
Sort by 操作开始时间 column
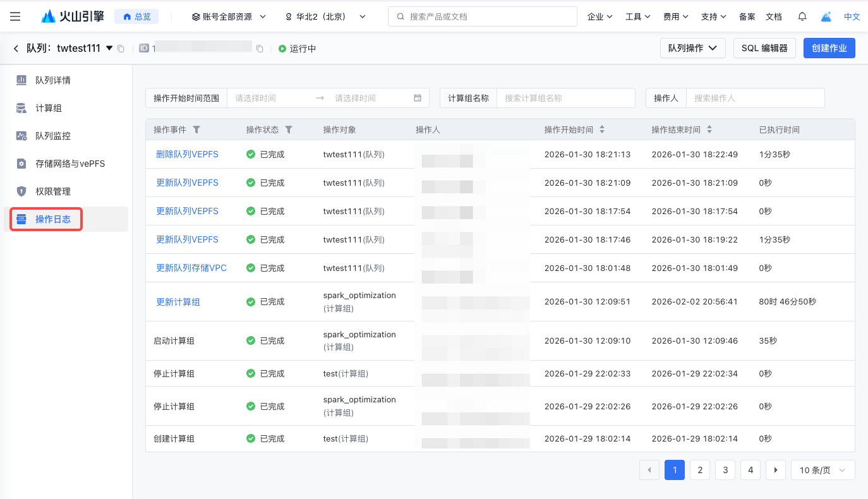(x=602, y=129)
